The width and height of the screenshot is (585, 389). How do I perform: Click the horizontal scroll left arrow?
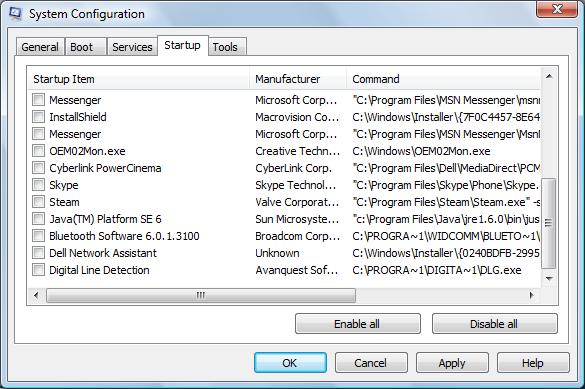[36, 295]
